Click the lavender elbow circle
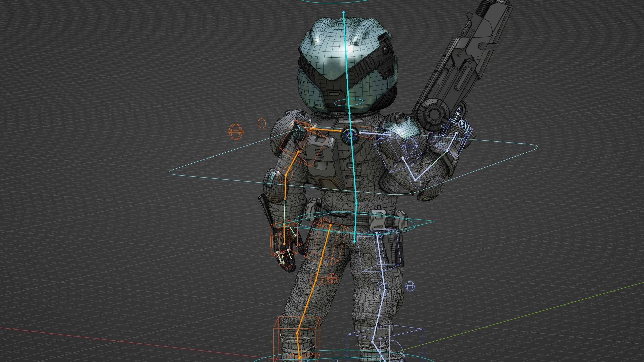 pos(415,180)
